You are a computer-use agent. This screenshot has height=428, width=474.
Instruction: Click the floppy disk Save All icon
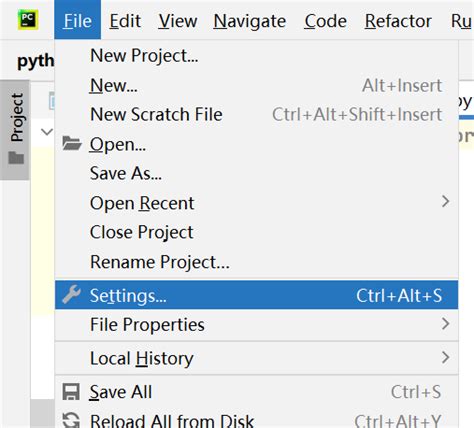tap(71, 391)
